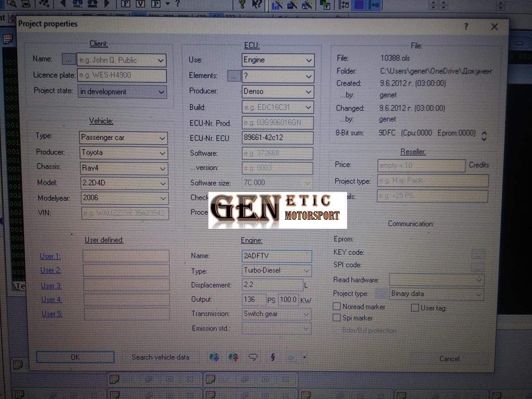Click the § paragraph symbol icon

(x=273, y=357)
